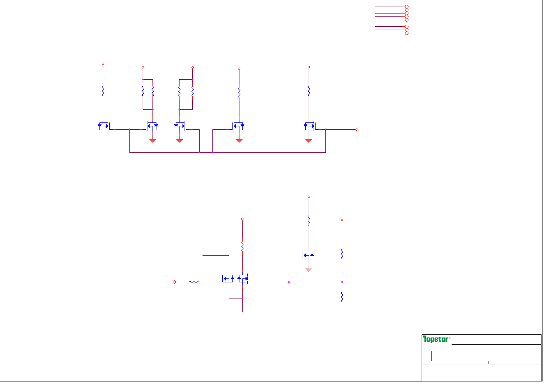Select the ground symbol under the resistor divider
555x392 pixels.
pyautogui.click(x=342, y=313)
